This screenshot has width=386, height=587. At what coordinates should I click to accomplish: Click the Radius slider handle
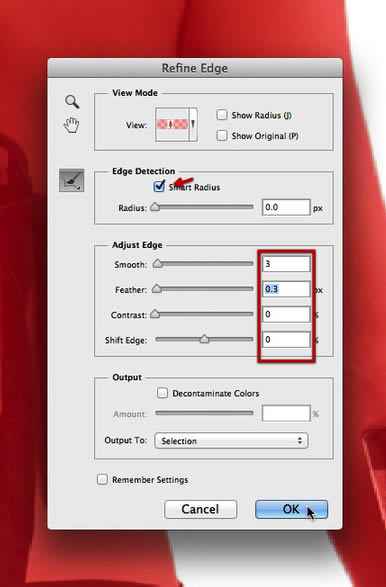155,207
